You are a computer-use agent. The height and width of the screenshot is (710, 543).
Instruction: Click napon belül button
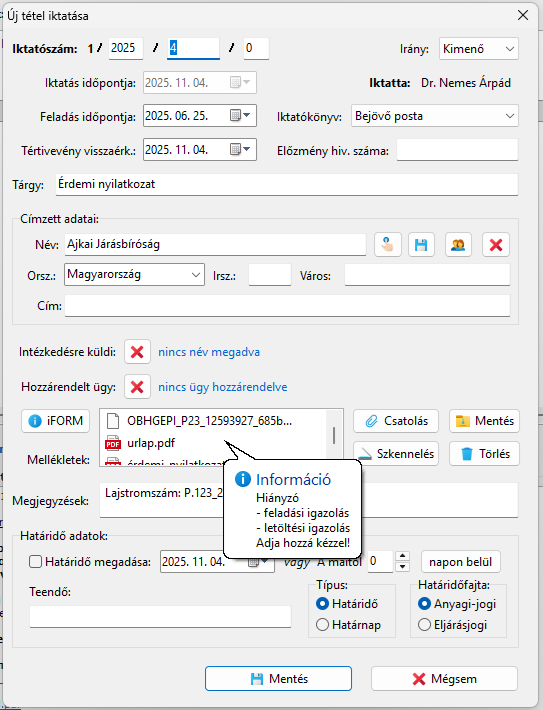click(461, 562)
